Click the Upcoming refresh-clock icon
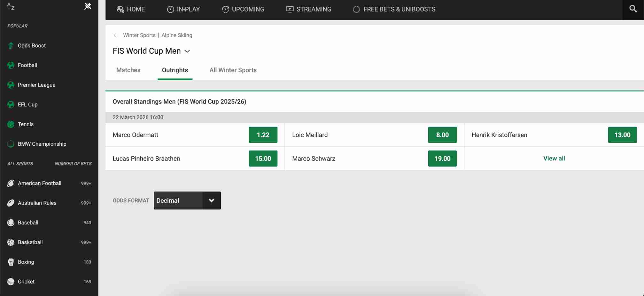The width and height of the screenshot is (644, 296). click(225, 9)
